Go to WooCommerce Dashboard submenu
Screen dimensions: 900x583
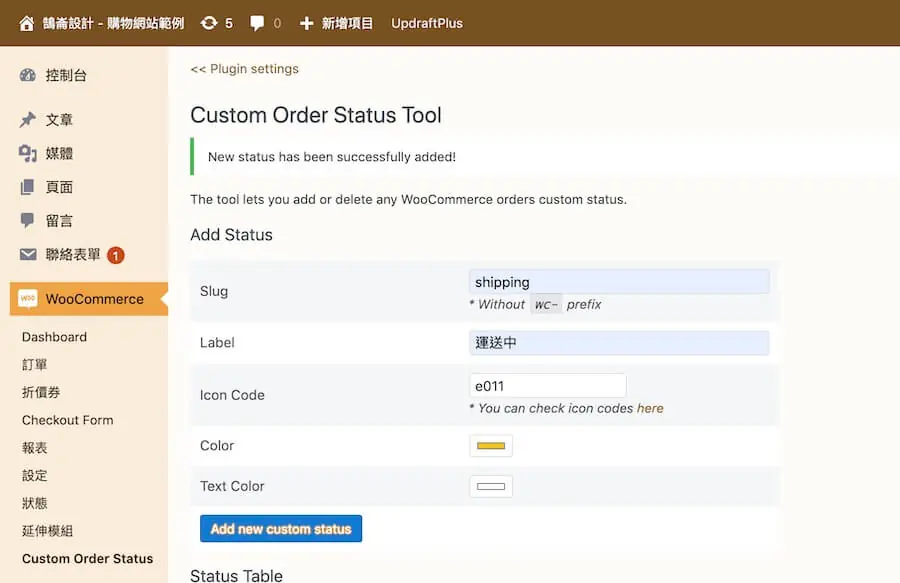tap(54, 337)
